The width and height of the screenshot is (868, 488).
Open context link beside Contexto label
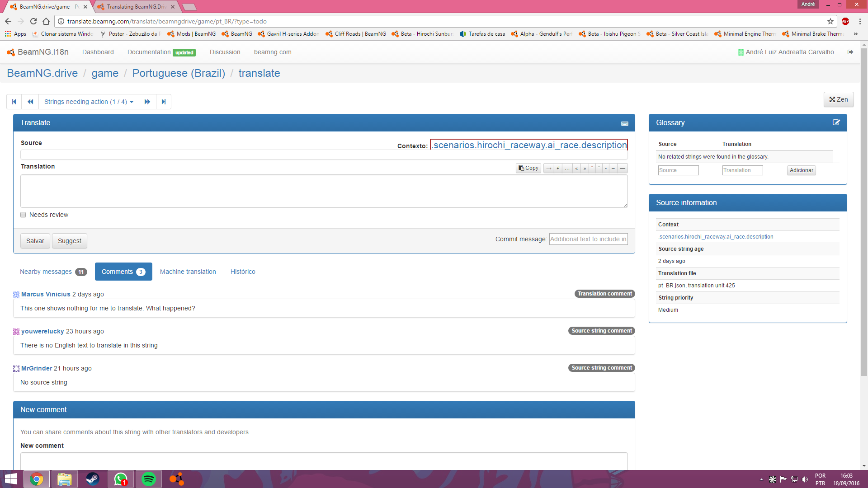529,145
